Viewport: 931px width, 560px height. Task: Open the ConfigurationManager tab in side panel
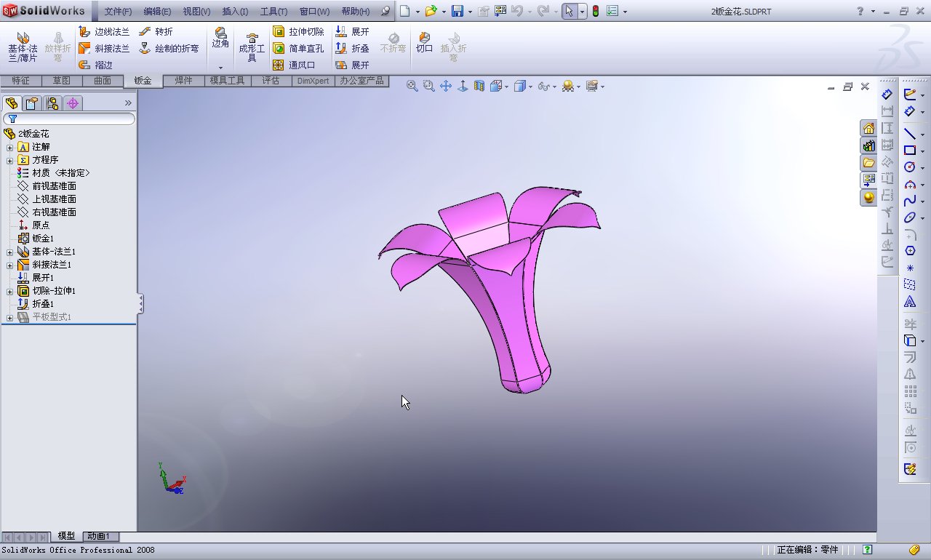tap(52, 103)
